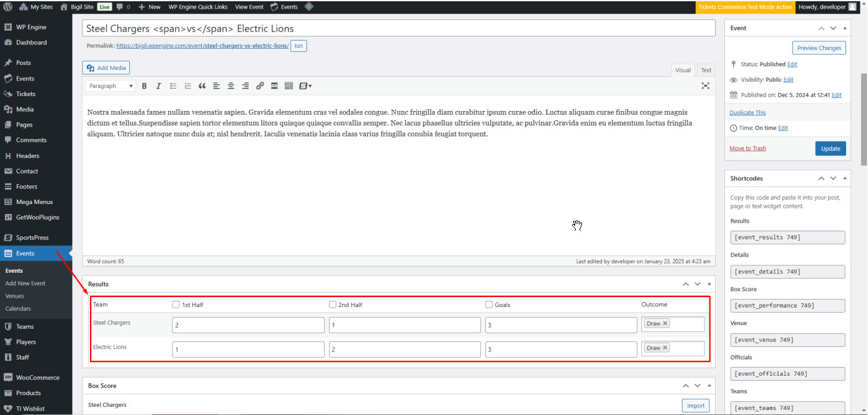Insert a blockquote
The image size is (868, 415).
(x=202, y=86)
